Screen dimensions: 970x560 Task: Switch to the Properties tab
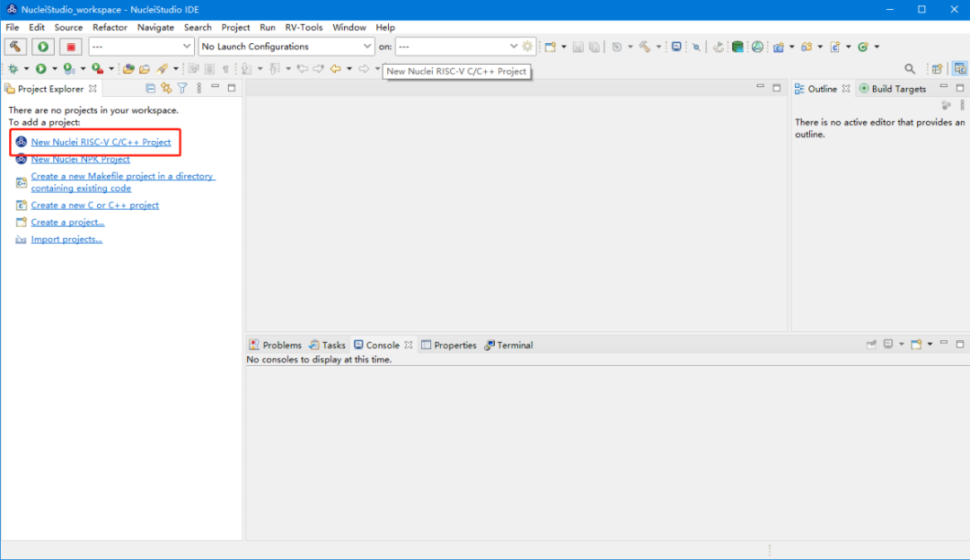click(448, 345)
